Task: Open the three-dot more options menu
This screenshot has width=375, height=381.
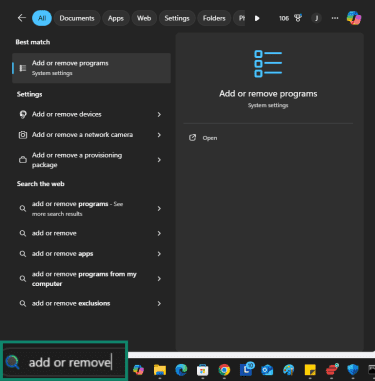Action: coord(335,18)
